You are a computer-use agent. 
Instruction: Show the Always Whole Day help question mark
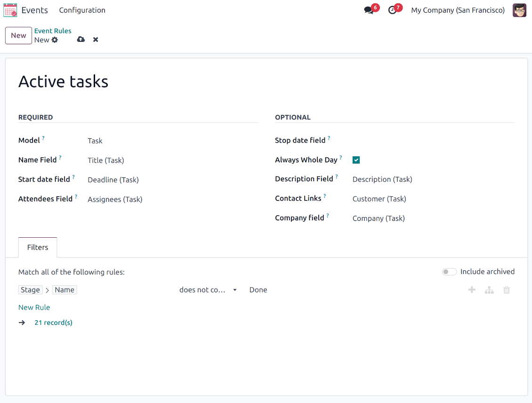coord(341,157)
